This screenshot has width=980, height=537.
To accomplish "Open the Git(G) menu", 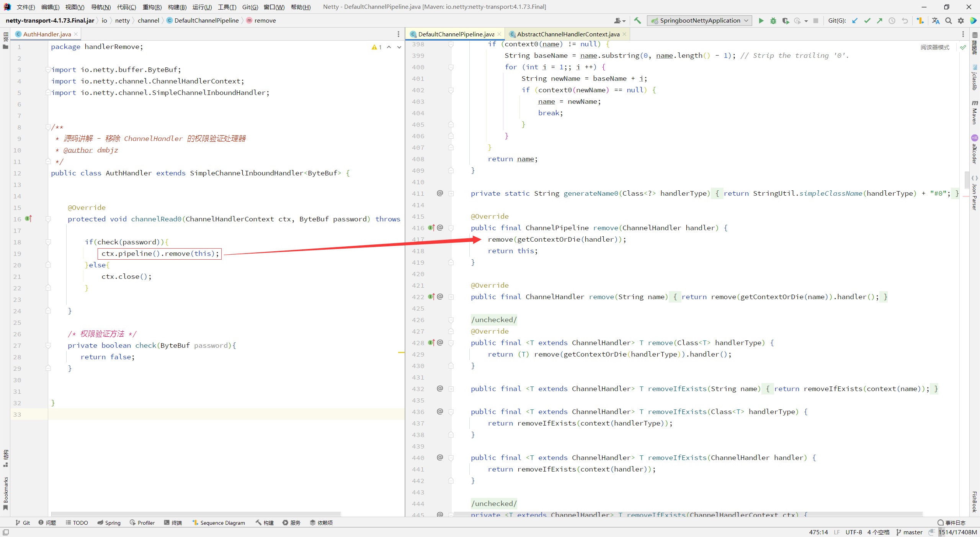I will (250, 7).
